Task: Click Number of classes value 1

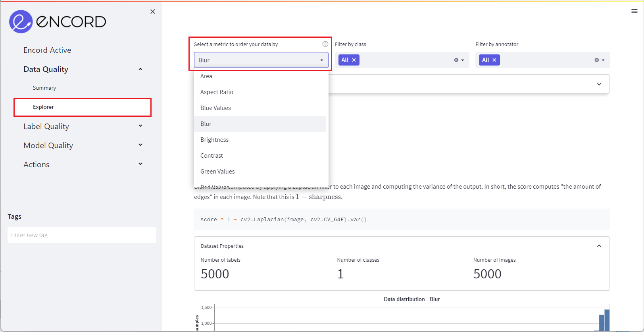Action: [340, 274]
